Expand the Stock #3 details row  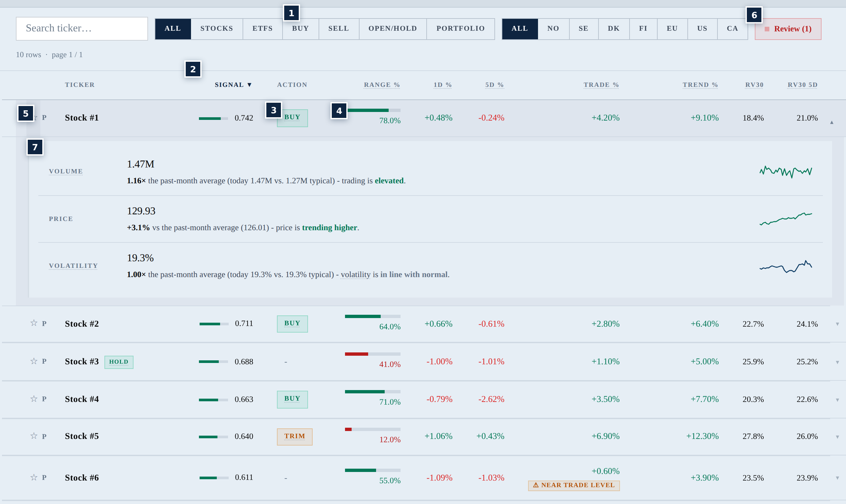coord(837,362)
